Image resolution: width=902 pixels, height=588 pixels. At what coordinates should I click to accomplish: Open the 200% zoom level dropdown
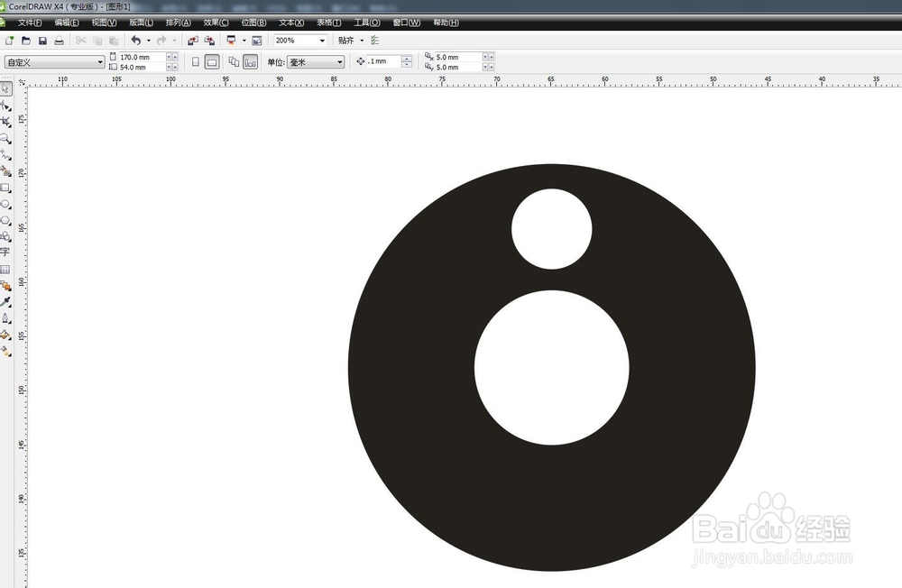click(322, 41)
